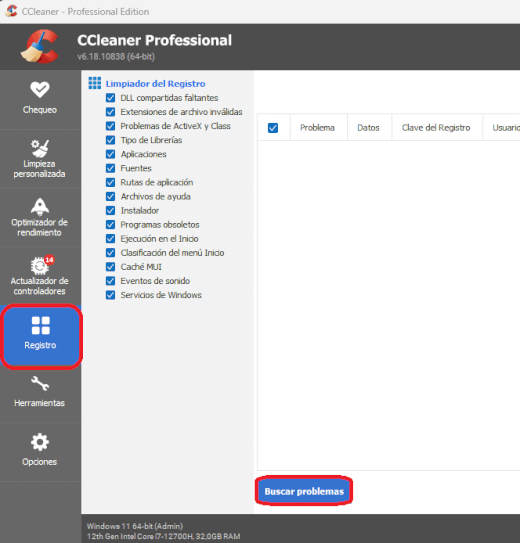Screen dimensions: 520x543
Task: Uncheck Servicios de Windows
Action: pyautogui.click(x=110, y=295)
